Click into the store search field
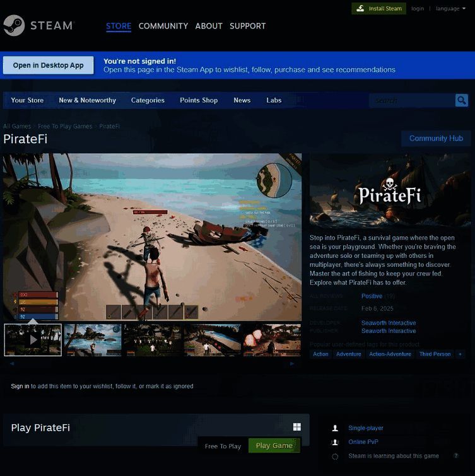Image resolution: width=475 pixels, height=476 pixels. pos(412,100)
